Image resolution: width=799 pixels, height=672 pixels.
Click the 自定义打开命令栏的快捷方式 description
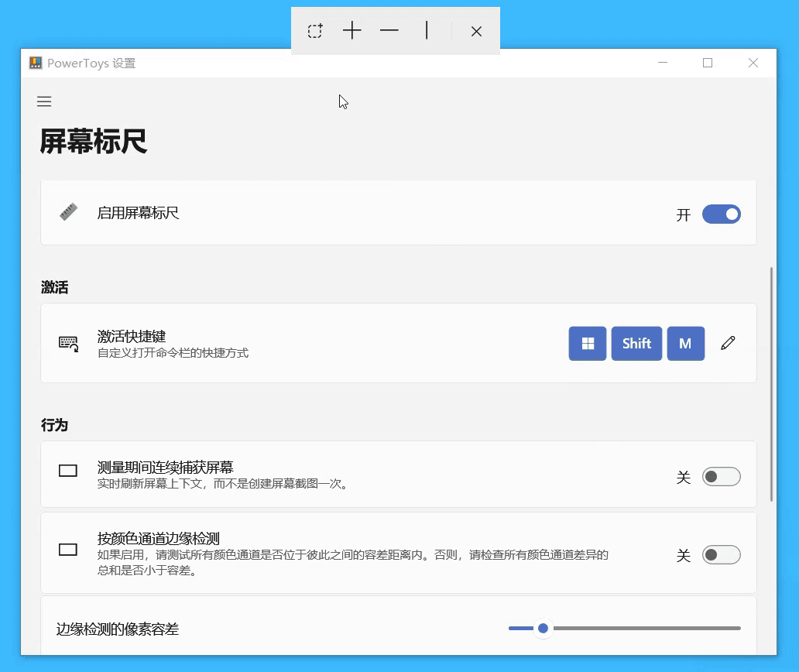click(173, 353)
